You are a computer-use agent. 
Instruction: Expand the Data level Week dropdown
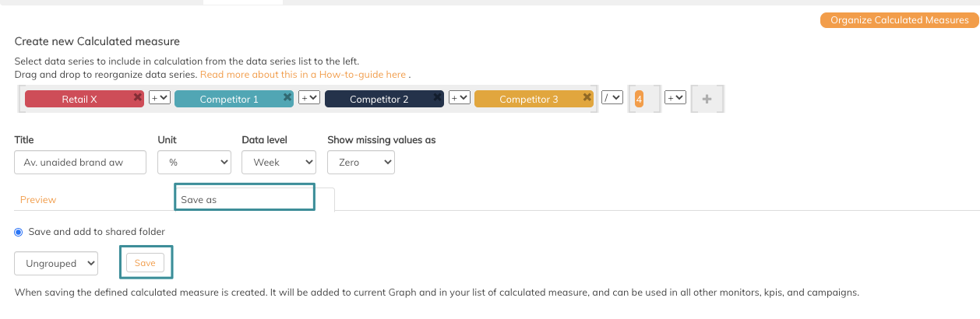click(279, 162)
